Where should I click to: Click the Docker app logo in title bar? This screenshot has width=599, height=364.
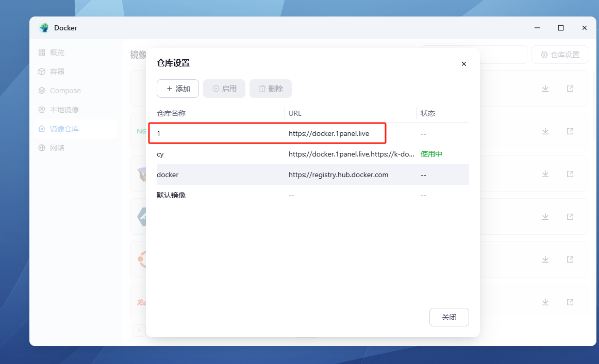click(x=44, y=28)
